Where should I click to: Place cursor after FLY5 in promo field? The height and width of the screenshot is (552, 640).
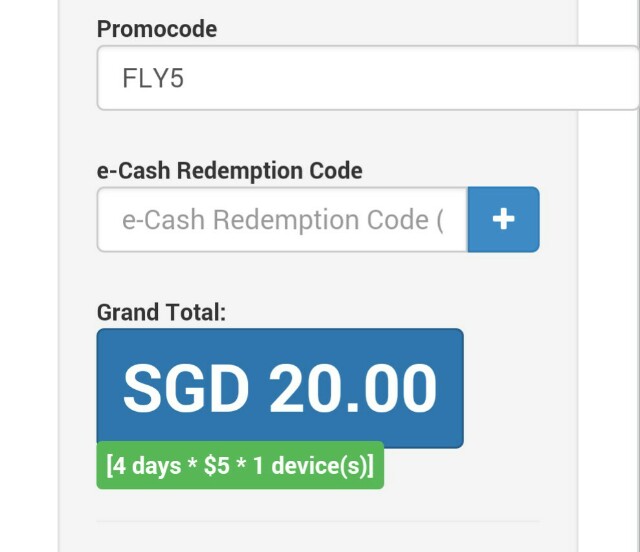point(187,78)
